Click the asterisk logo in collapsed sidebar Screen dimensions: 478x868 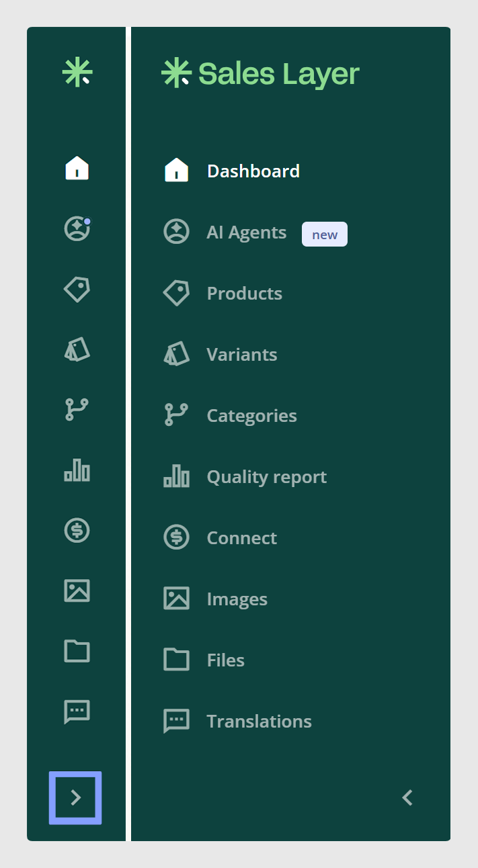[x=77, y=73]
